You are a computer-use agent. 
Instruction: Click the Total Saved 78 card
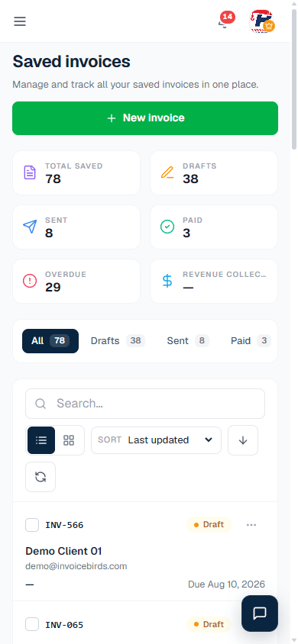(76, 172)
